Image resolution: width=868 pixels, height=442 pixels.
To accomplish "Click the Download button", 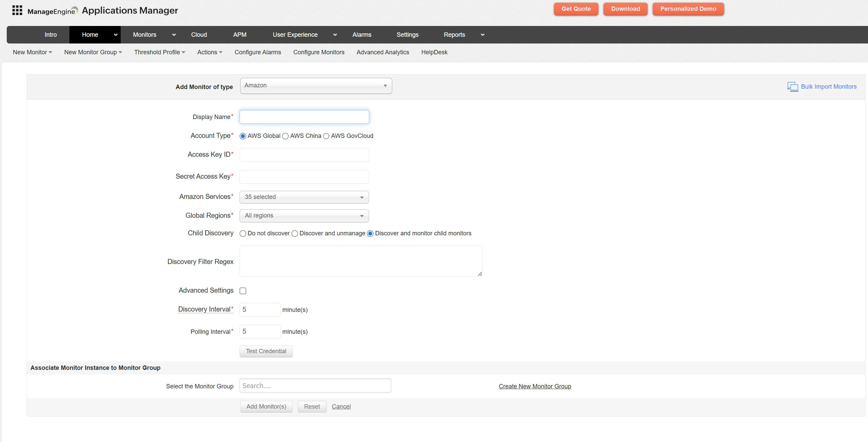I will click(x=625, y=9).
